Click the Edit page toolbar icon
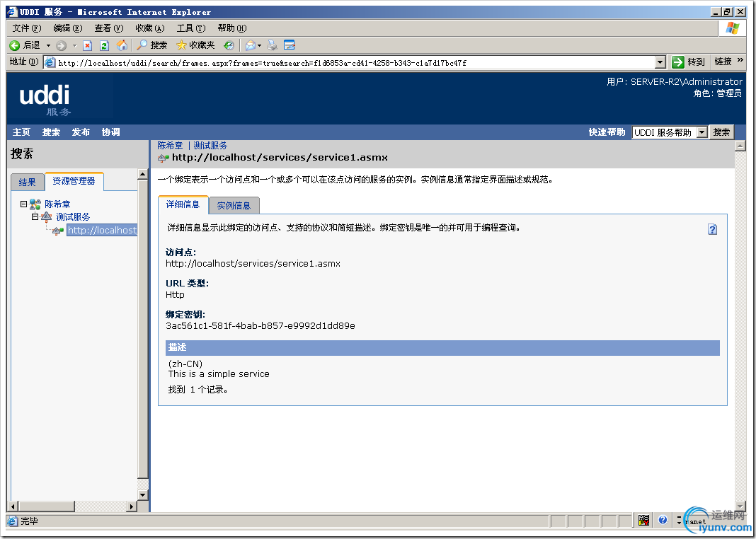Screen dimensions: 756x539 pos(290,45)
